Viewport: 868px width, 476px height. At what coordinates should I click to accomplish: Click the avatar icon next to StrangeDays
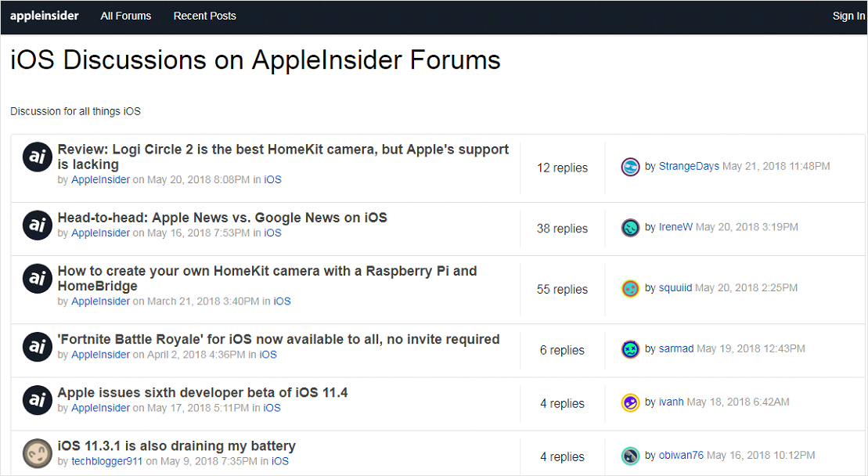(x=630, y=167)
